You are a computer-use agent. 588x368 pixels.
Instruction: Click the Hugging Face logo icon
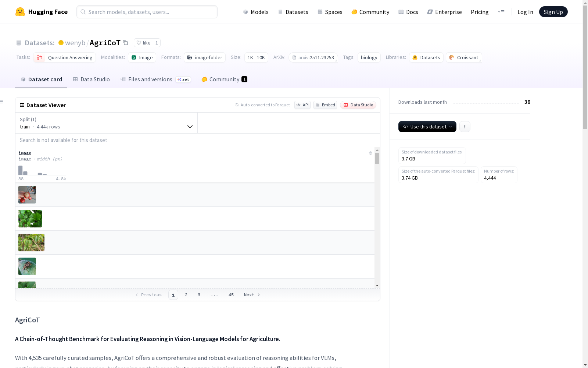pyautogui.click(x=20, y=12)
